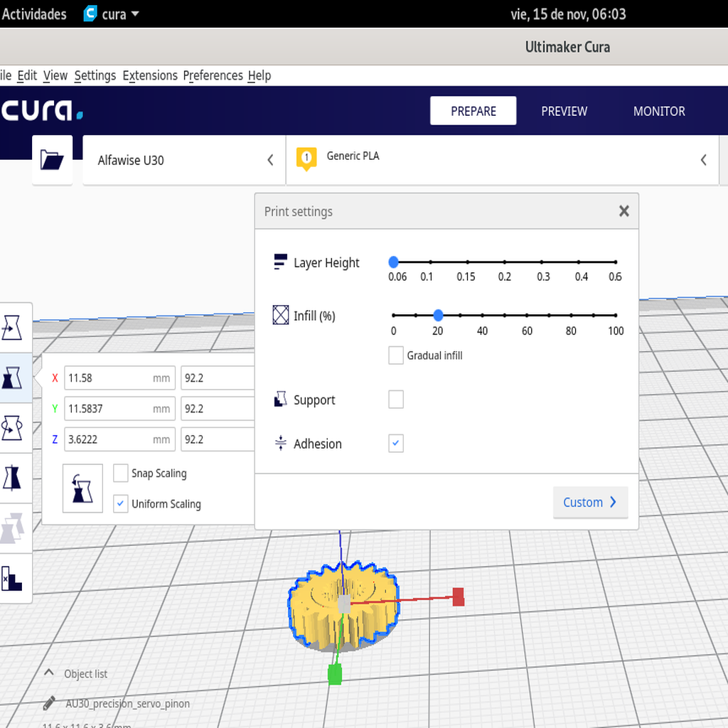Select the Support Blocker tool icon
The height and width of the screenshot is (728, 728).
13,578
